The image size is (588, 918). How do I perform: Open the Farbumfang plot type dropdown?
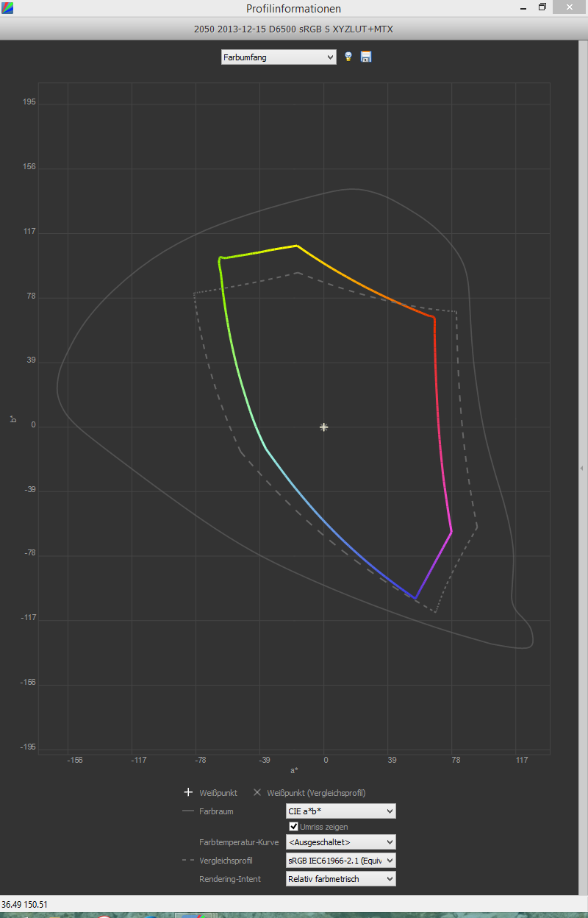(x=279, y=57)
